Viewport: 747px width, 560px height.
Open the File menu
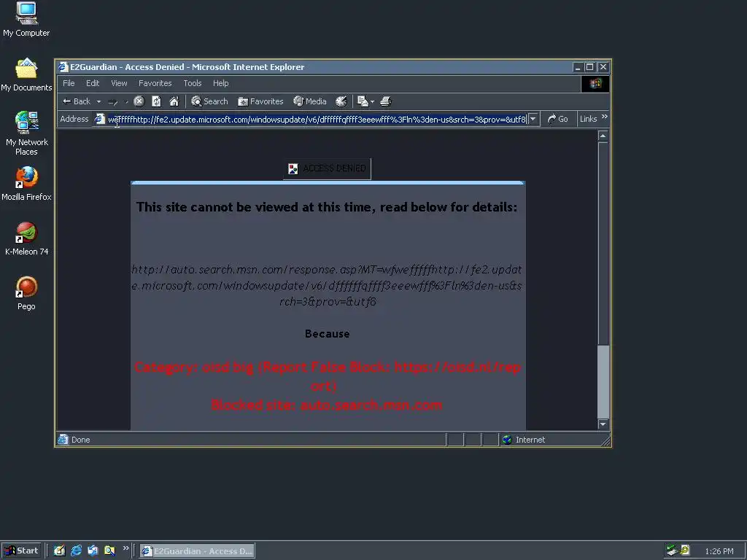pyautogui.click(x=69, y=83)
